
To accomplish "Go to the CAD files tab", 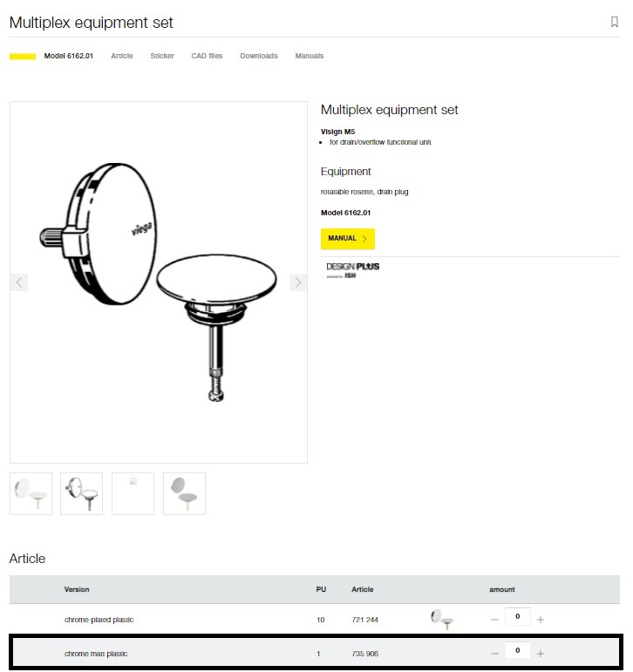I will 207,56.
